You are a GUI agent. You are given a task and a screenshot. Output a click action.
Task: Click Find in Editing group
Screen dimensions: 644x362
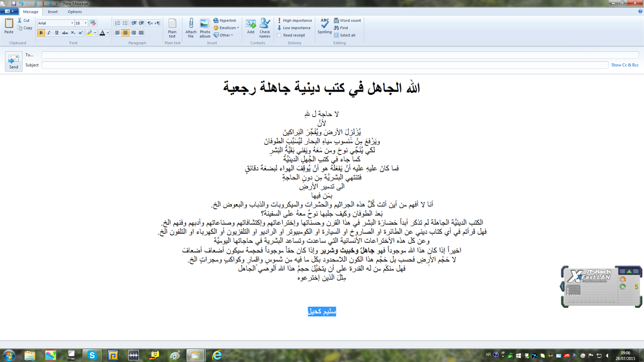coord(341,28)
